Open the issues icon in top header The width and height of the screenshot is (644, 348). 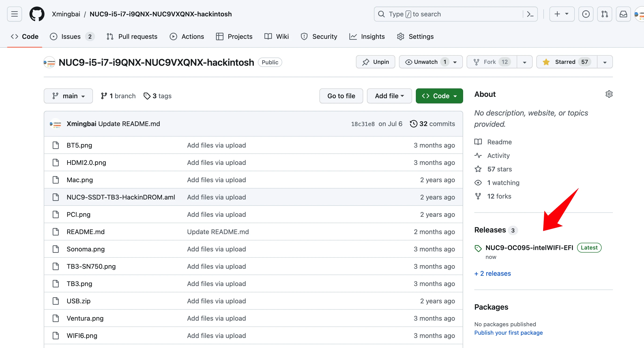pos(586,14)
